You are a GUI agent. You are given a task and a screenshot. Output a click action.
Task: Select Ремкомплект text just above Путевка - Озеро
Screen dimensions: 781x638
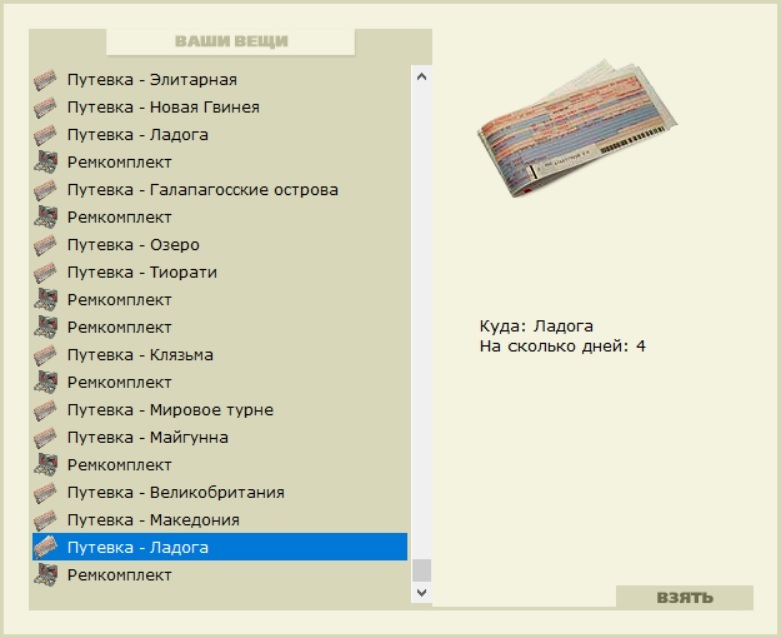pos(119,218)
